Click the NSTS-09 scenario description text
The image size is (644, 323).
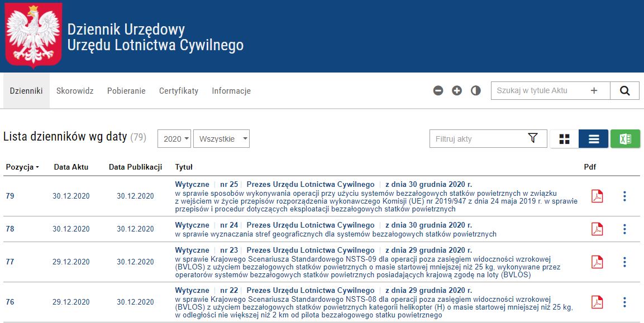(x=369, y=267)
